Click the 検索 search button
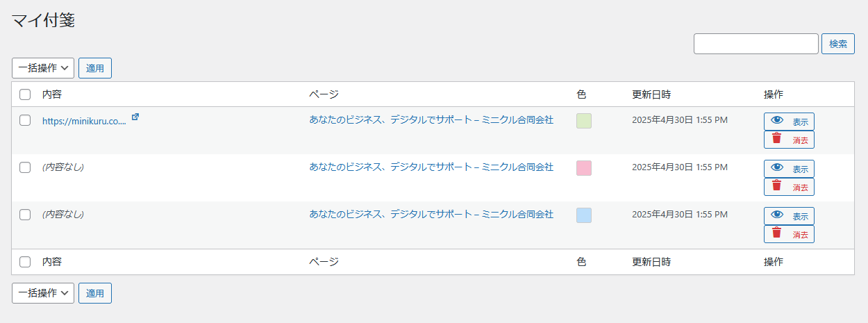The width and height of the screenshot is (868, 323). [837, 44]
